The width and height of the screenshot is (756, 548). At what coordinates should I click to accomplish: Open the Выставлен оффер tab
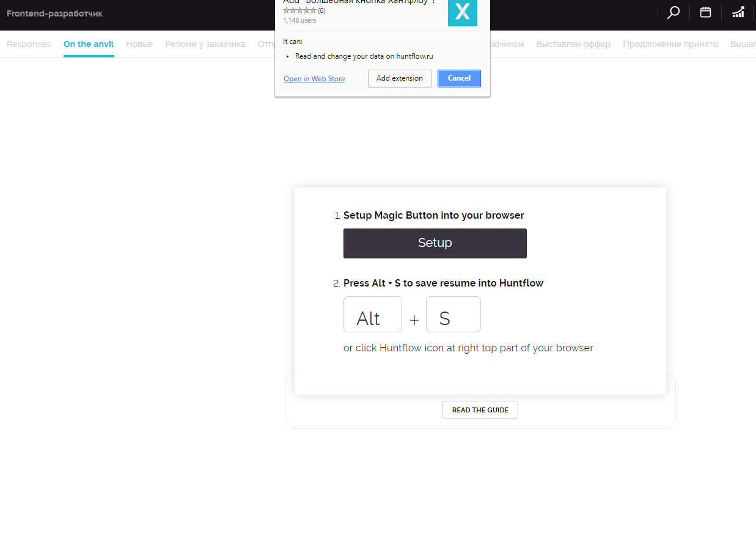pos(573,44)
